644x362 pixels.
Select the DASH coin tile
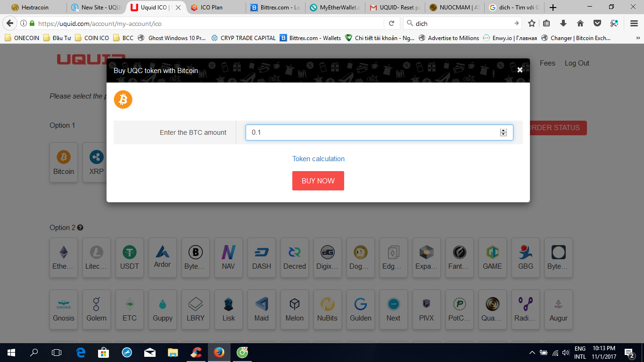262,257
